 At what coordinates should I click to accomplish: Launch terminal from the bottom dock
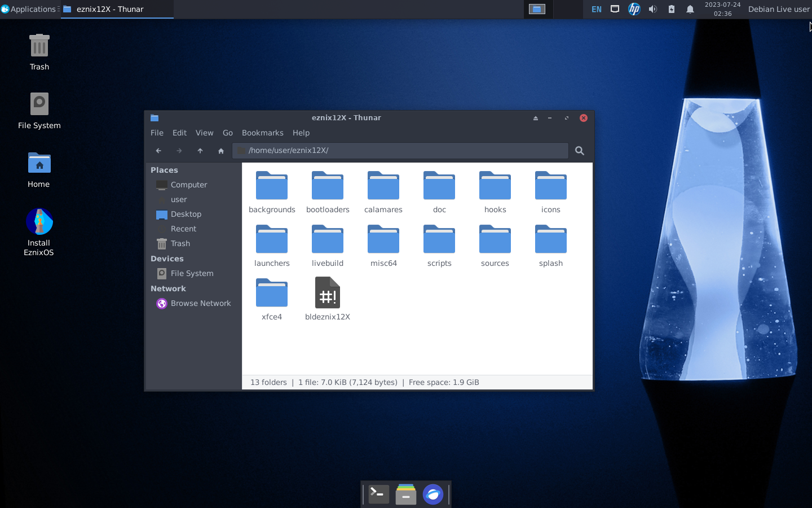(x=379, y=494)
